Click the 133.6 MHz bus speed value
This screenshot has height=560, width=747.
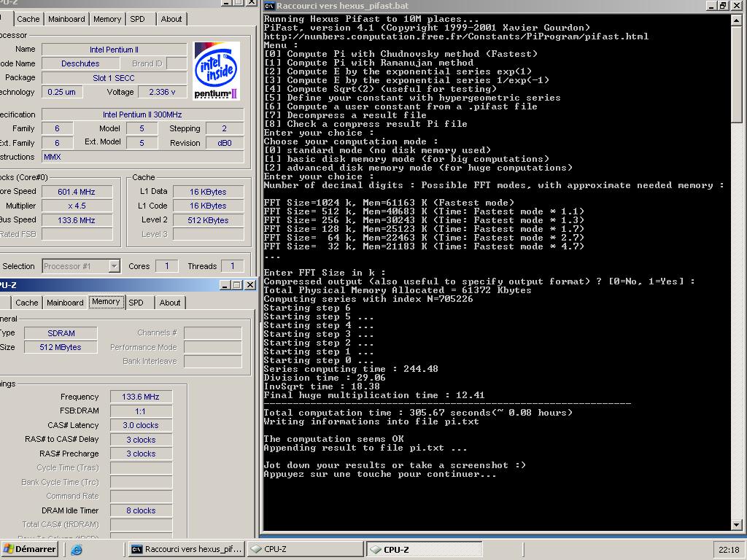pos(77,220)
